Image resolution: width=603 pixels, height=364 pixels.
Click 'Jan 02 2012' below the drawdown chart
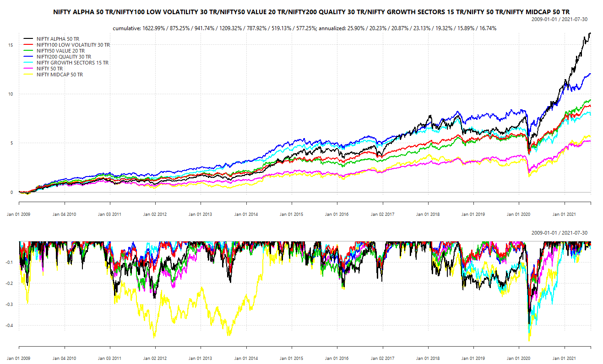click(x=155, y=359)
